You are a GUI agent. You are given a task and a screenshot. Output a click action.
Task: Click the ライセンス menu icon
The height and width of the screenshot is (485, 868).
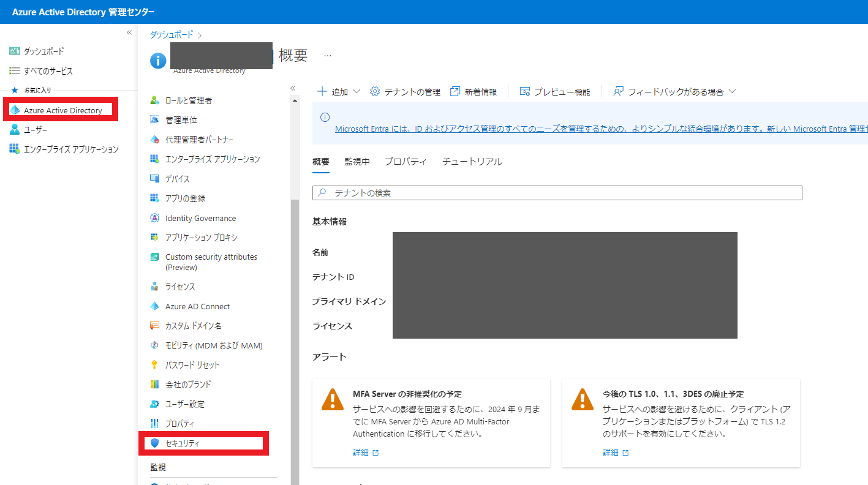point(154,287)
